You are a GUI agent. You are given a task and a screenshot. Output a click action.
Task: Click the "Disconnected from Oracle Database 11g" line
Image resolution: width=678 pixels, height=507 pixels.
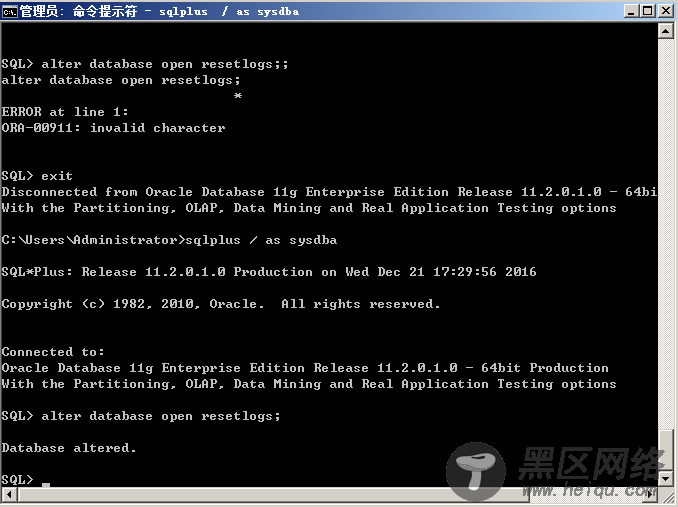(x=329, y=192)
